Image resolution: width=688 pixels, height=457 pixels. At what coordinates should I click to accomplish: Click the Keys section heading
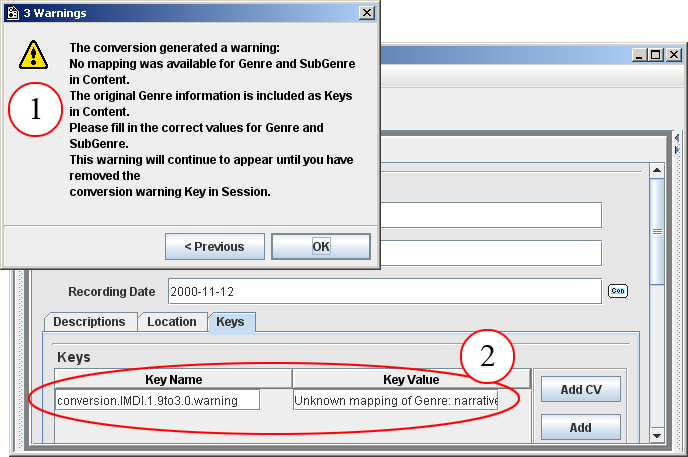pos(74,357)
